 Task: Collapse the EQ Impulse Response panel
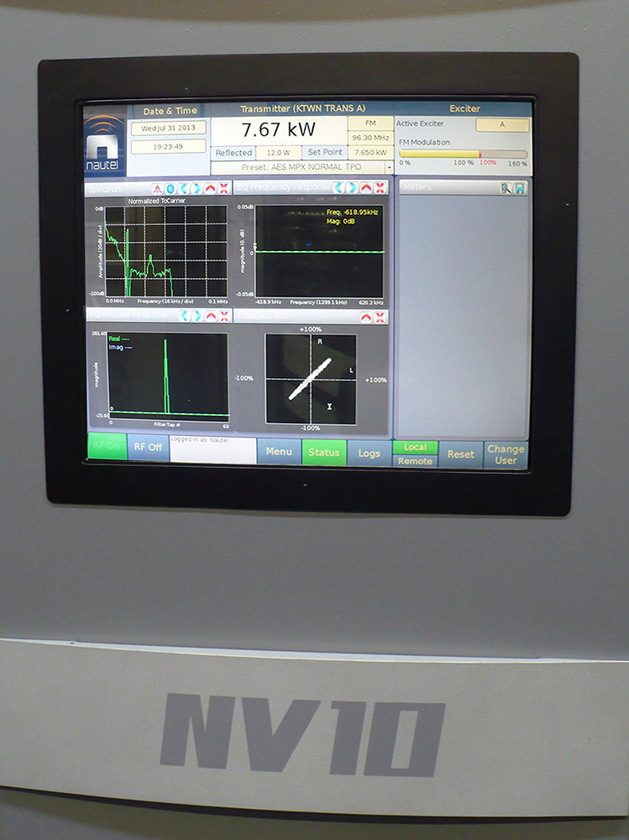[211, 316]
